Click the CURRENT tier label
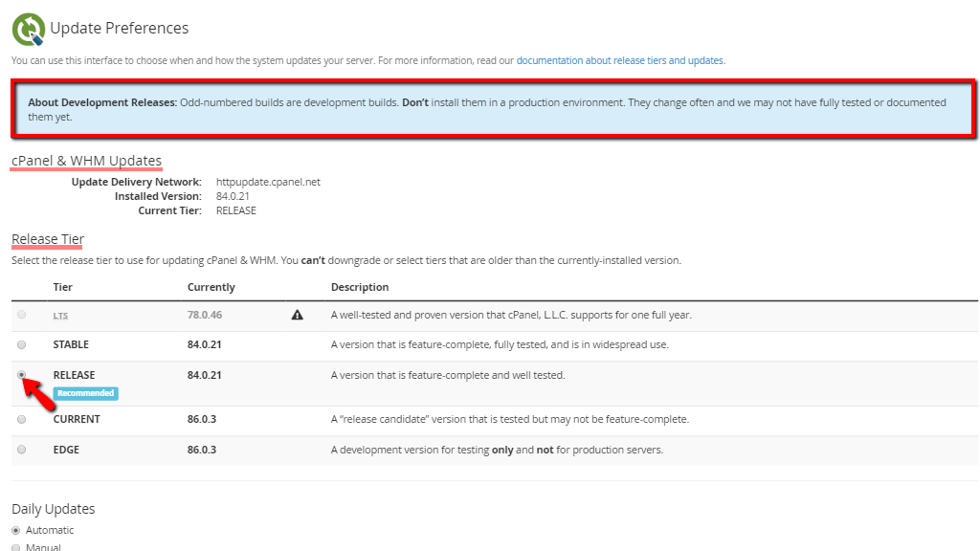The width and height of the screenshot is (980, 551). tap(77, 419)
